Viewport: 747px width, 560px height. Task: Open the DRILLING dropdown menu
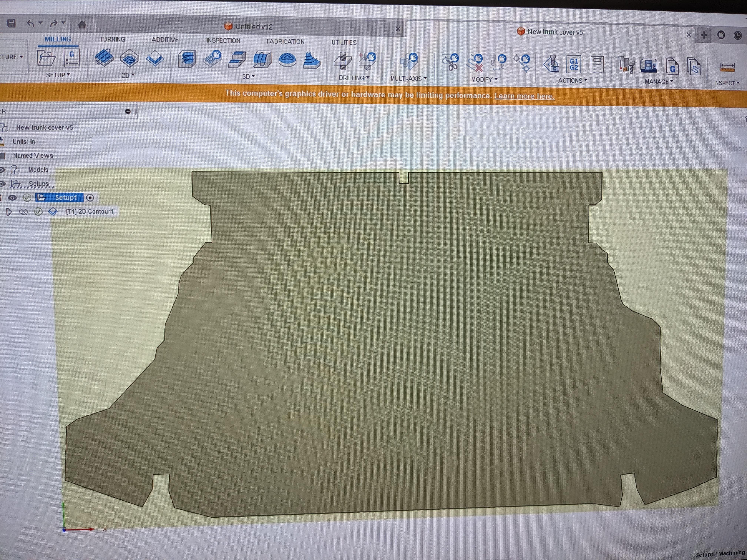353,78
